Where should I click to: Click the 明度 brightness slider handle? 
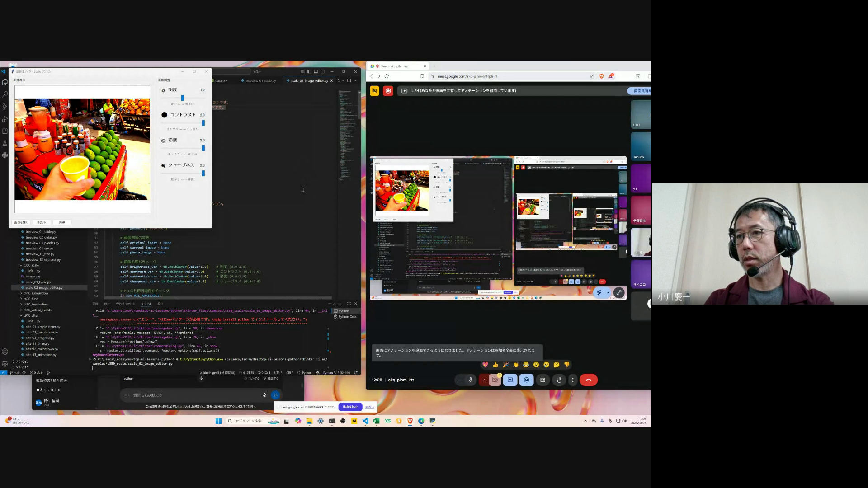(182, 98)
